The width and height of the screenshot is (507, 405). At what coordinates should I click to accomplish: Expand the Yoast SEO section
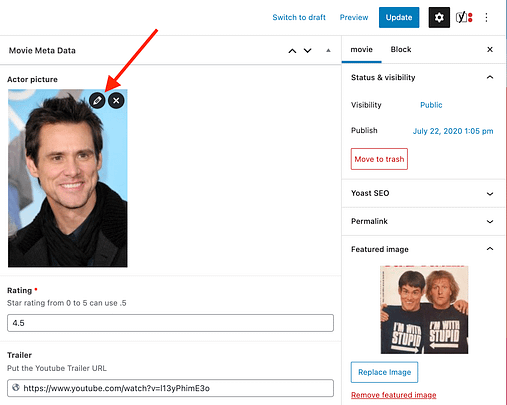(490, 194)
